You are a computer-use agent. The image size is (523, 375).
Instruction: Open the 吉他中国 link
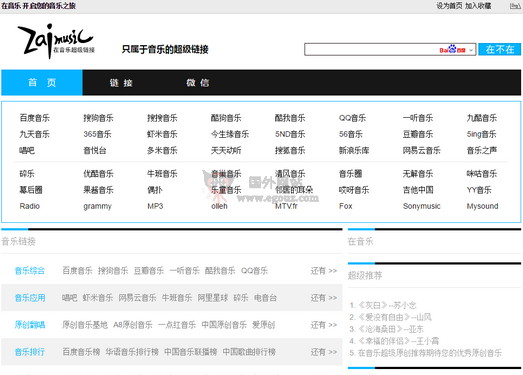pos(418,190)
